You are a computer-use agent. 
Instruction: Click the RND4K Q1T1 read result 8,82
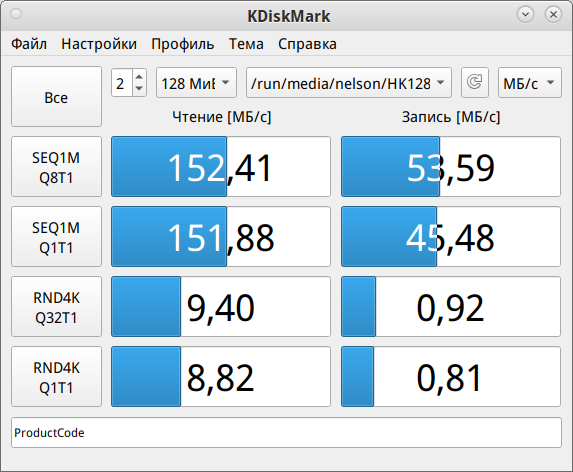[221, 377]
